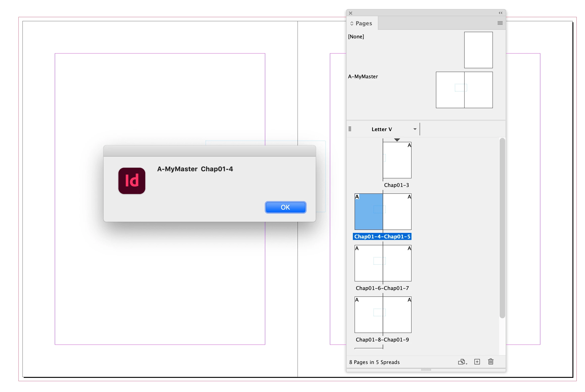Click the Pages panel vertical scrollbar

(502, 227)
